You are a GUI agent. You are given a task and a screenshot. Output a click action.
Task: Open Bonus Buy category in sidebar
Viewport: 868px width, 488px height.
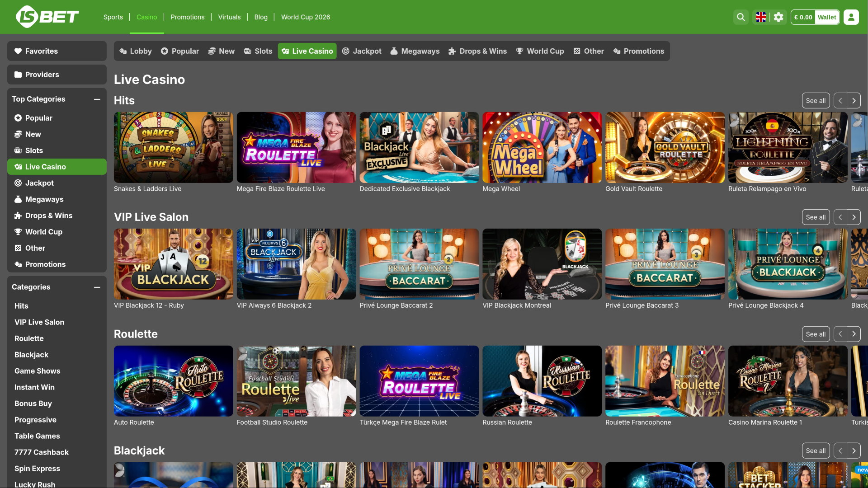pyautogui.click(x=33, y=404)
